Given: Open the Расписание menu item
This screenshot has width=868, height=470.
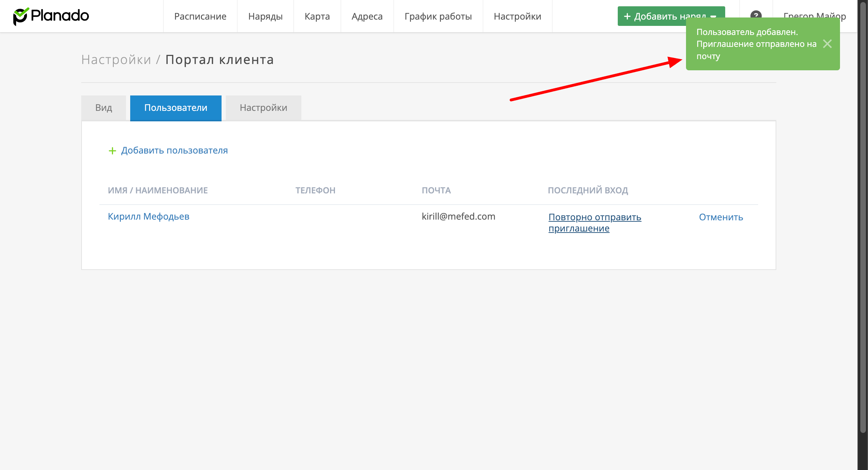Looking at the screenshot, I should 200,16.
